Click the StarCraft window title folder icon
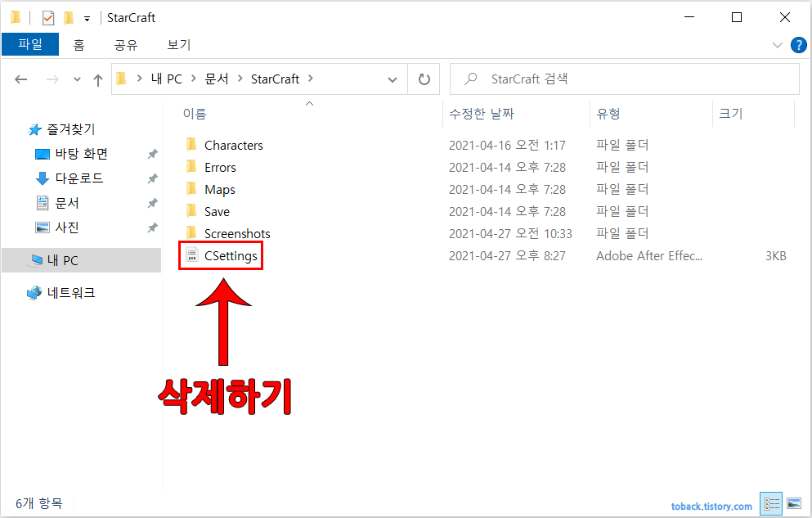Screen dimensions: 812x518 tap(16, 18)
